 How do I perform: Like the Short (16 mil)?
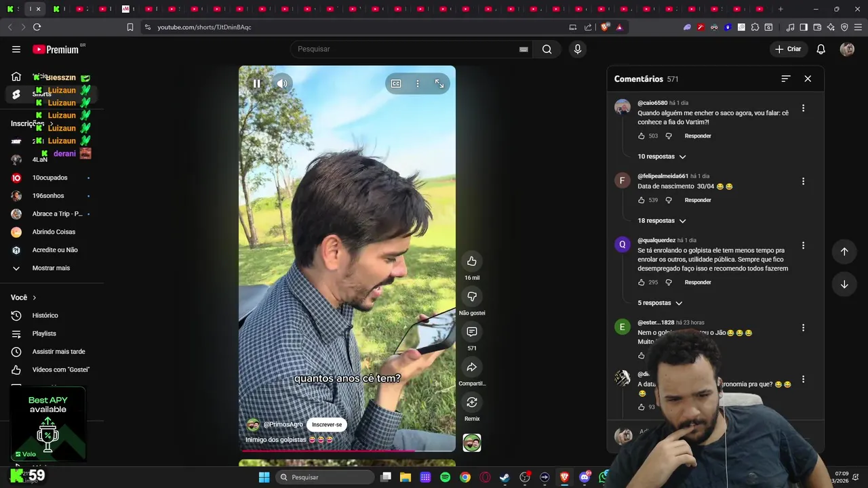[x=472, y=261]
